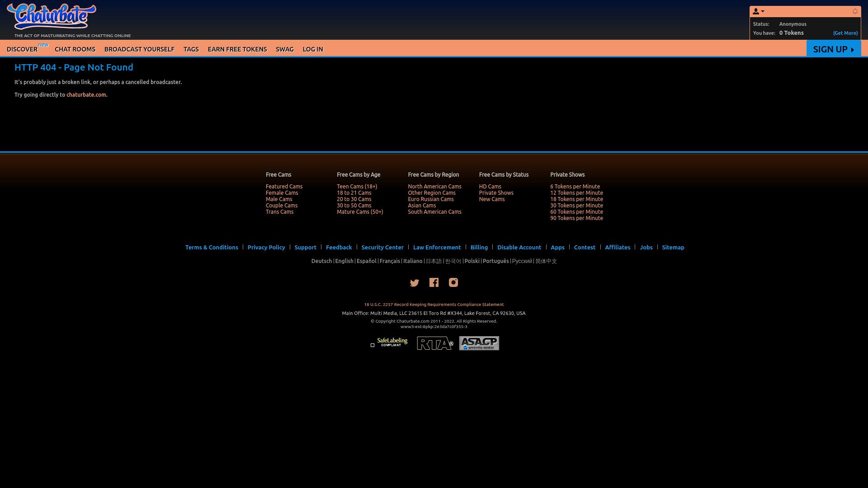Image resolution: width=868 pixels, height=488 pixels.
Task: Open 30 to 50 Cams link
Action: pyautogui.click(x=354, y=206)
